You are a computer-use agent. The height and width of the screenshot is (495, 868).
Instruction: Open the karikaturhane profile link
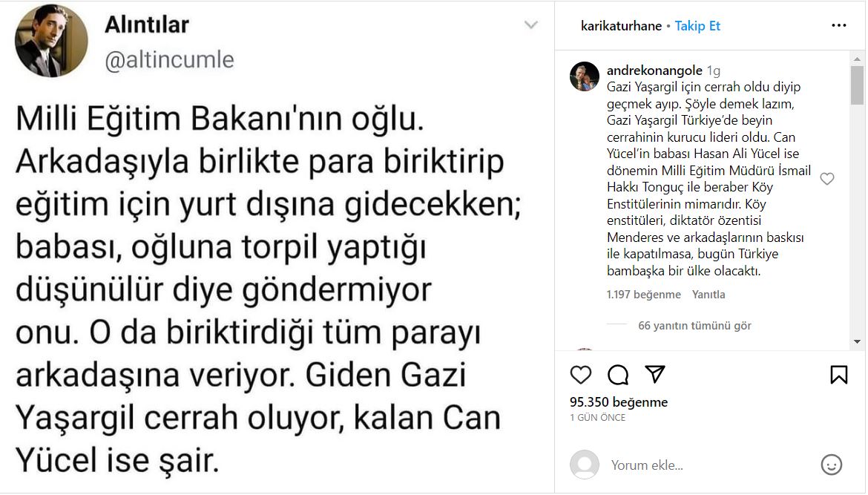coord(621,26)
